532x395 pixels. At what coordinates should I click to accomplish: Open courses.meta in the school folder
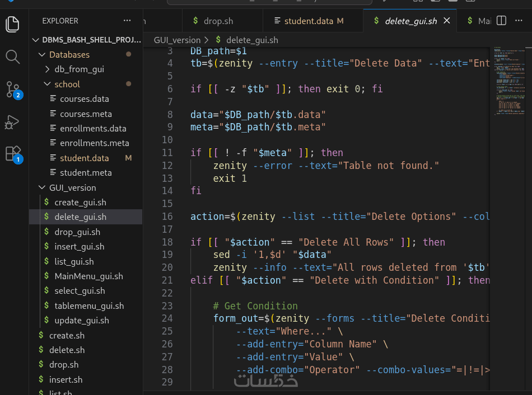(x=86, y=114)
